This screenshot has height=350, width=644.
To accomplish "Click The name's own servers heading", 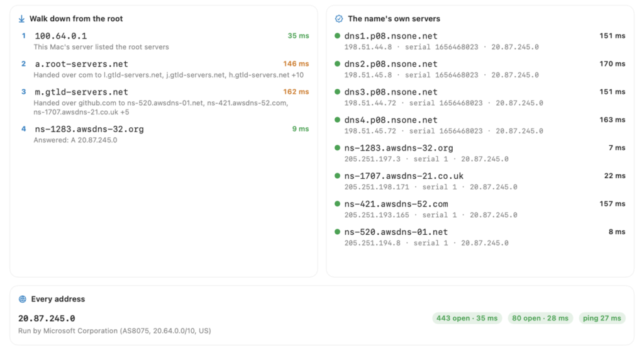I will (394, 18).
